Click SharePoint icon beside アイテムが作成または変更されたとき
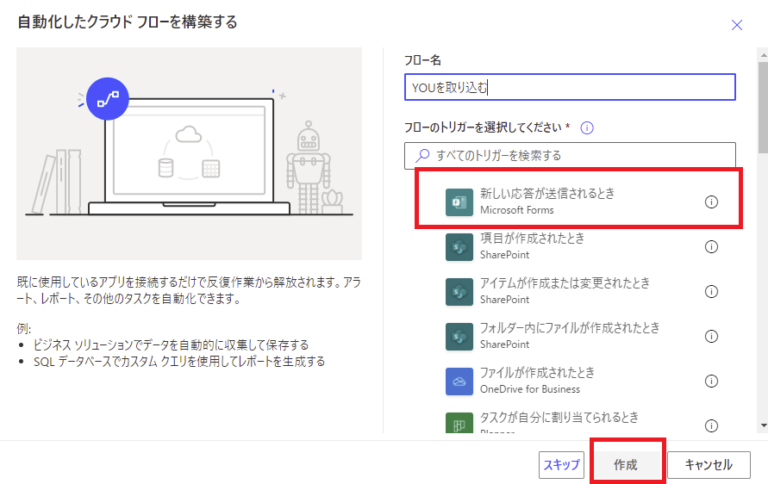 (459, 291)
